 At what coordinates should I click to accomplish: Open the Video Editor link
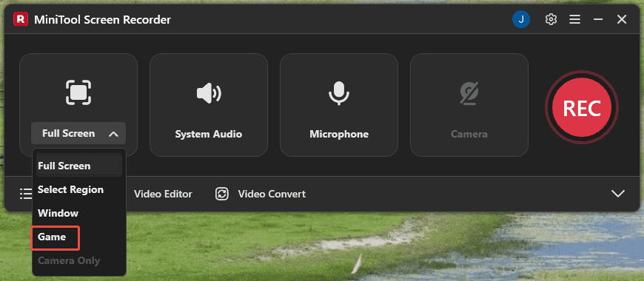click(x=163, y=194)
